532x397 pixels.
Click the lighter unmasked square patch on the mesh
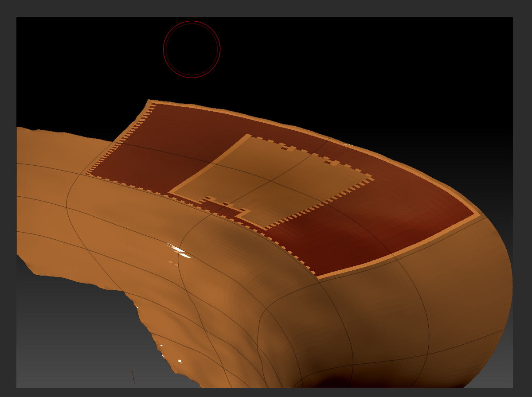click(x=270, y=181)
